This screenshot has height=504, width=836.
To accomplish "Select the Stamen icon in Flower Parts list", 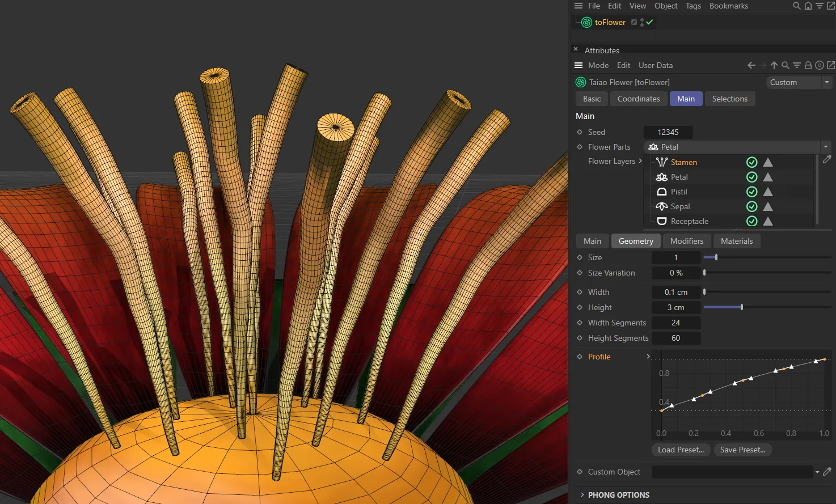I will point(661,162).
